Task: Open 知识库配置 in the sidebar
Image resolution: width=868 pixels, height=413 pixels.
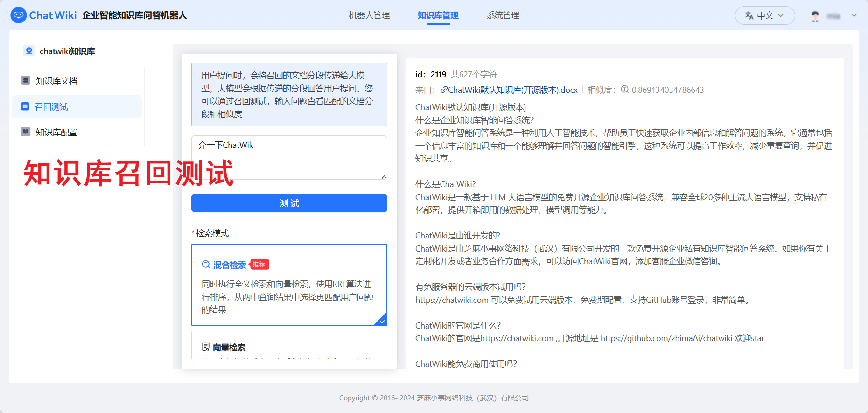Action: click(x=77, y=132)
